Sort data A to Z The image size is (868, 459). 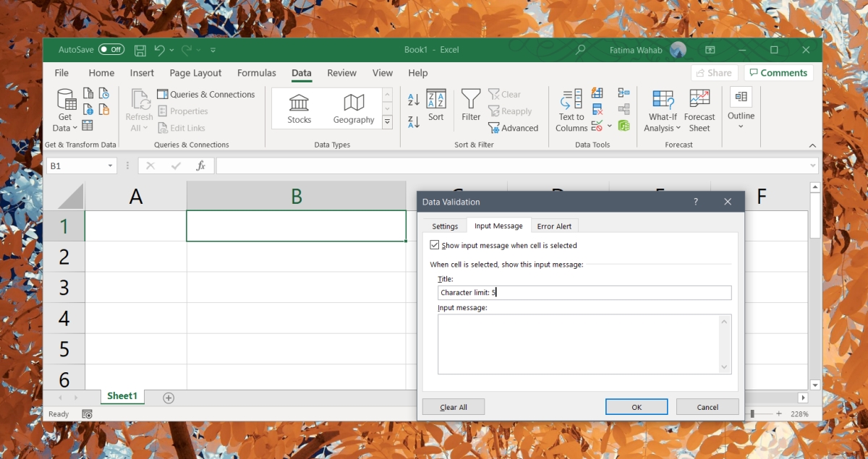(412, 98)
